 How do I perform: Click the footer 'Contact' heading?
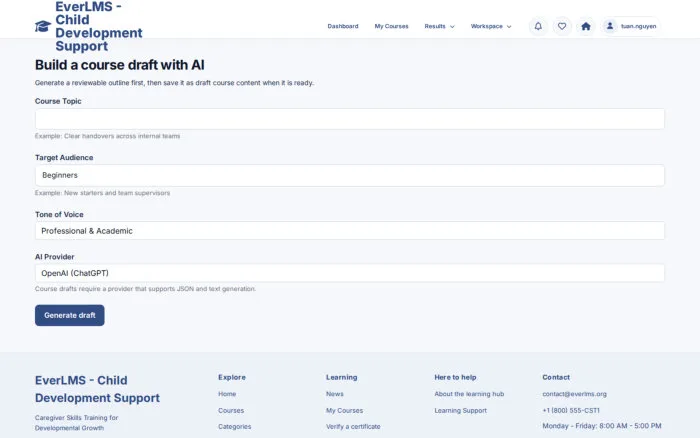point(556,377)
